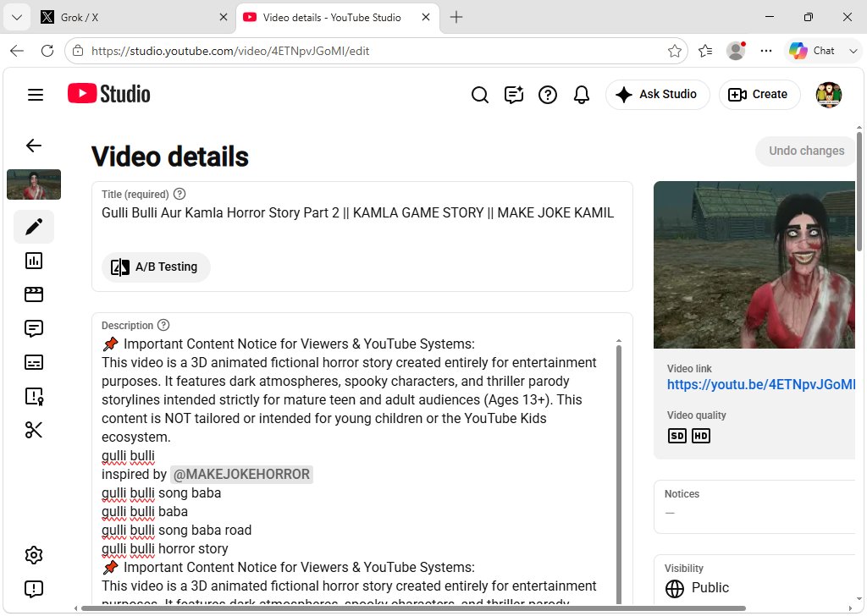
Task: Open browser Settings and more menu
Action: click(765, 52)
